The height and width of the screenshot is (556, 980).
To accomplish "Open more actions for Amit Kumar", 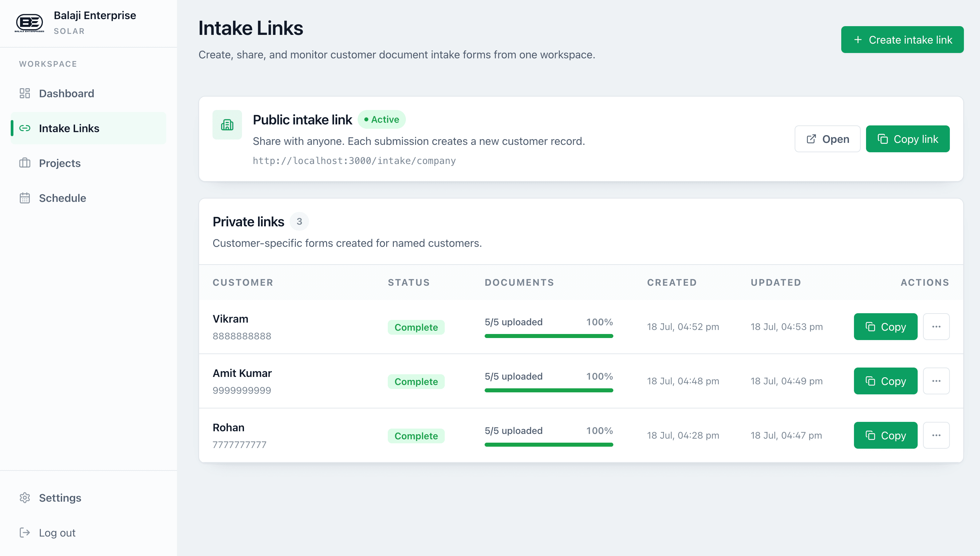I will 936,381.
